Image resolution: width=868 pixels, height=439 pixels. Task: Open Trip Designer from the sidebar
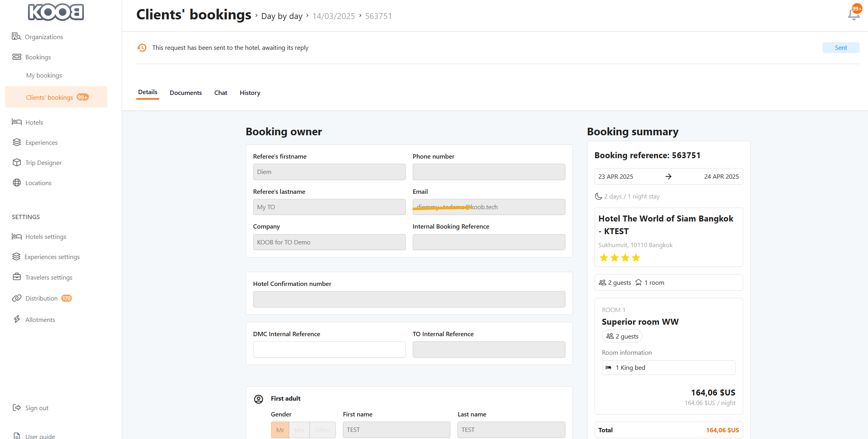pos(43,163)
